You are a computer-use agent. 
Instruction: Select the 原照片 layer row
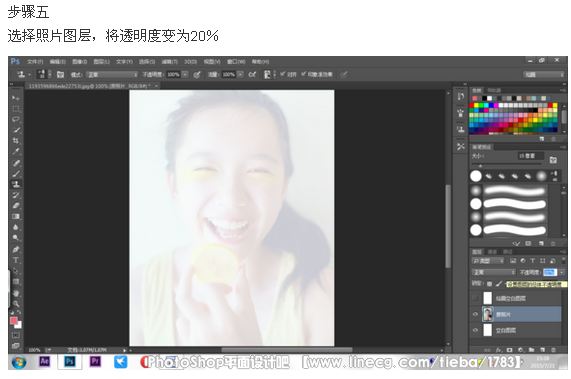pyautogui.click(x=516, y=314)
